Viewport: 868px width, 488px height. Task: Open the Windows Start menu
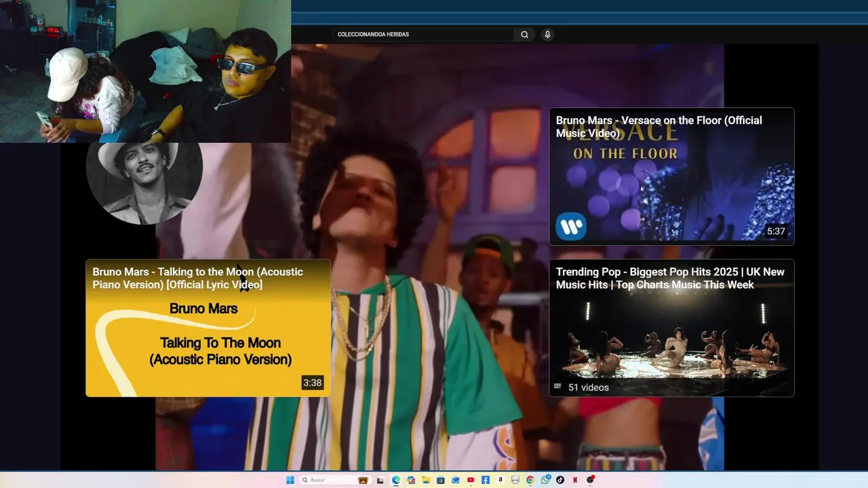tap(290, 480)
